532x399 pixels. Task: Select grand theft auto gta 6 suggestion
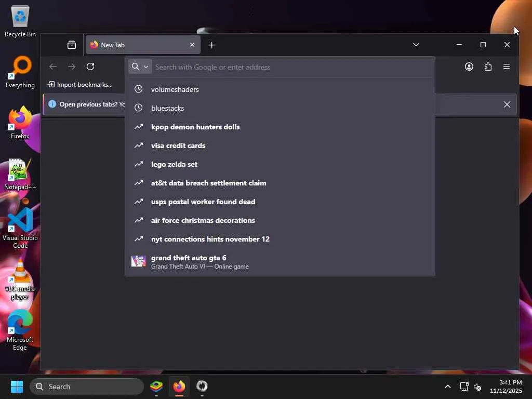coord(280,262)
